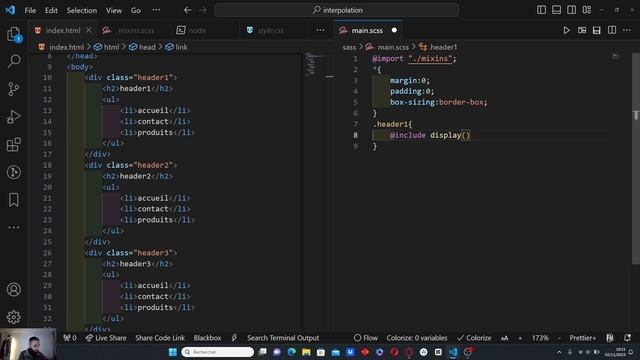
Task: Toggle the secondary side bar
Action: pos(571,10)
